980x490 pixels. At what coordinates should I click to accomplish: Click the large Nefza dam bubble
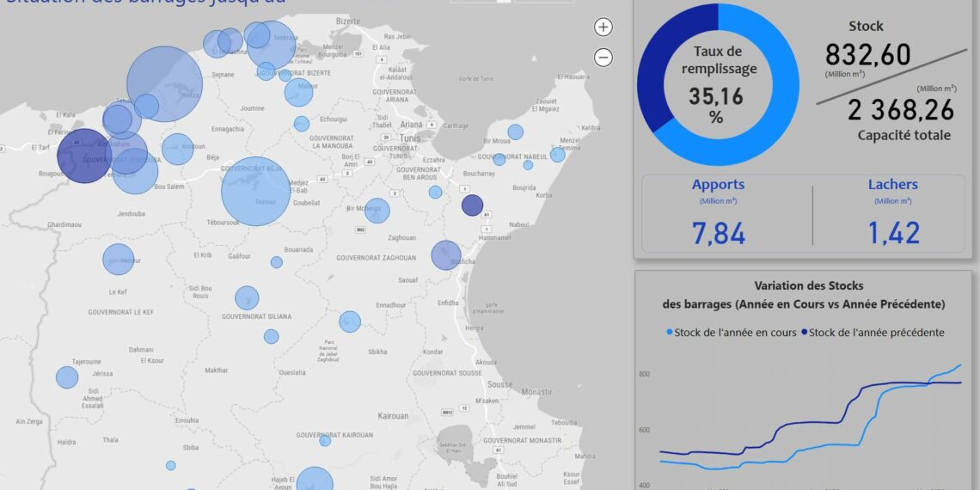[x=164, y=83]
